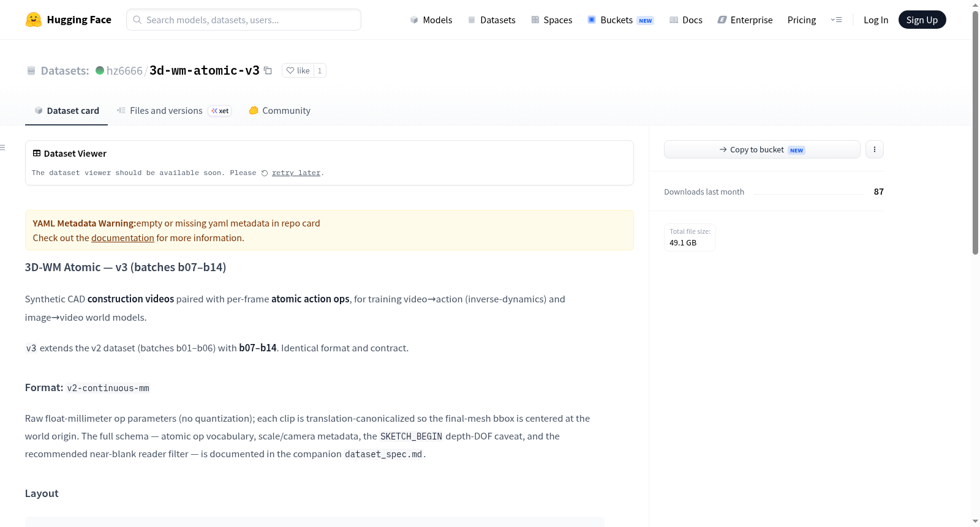
Task: Click the heading 3D-WM Atomic — v3
Action: point(126,267)
